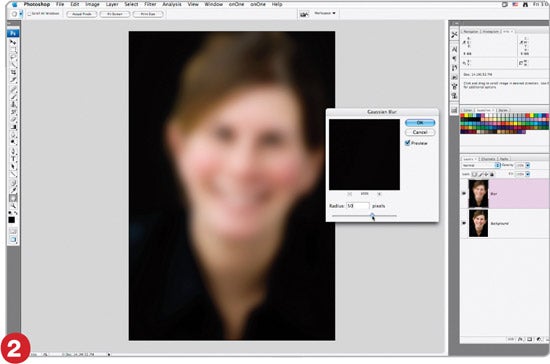
Task: Open Adobe Bridge from options bar
Action: click(304, 14)
